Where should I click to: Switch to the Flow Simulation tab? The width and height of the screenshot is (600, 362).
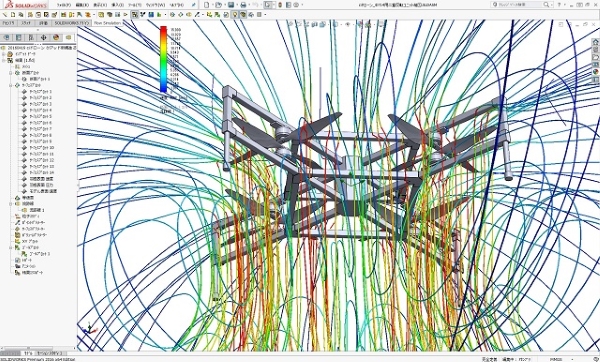click(107, 23)
